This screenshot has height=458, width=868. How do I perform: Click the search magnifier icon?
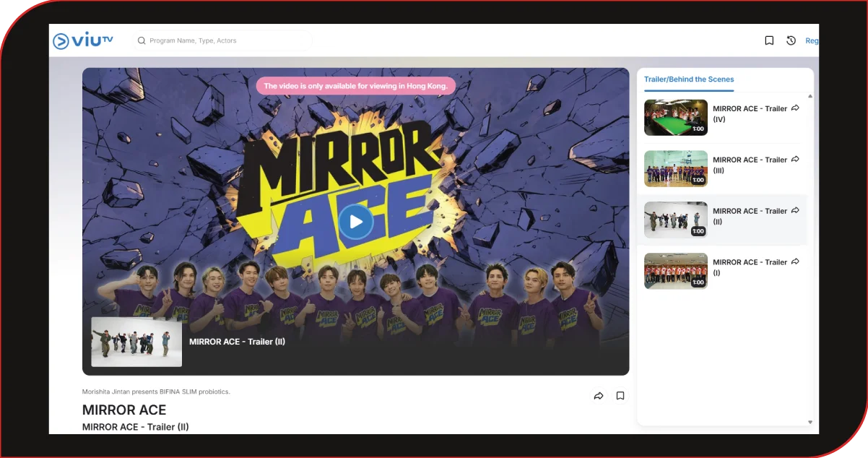coord(142,40)
